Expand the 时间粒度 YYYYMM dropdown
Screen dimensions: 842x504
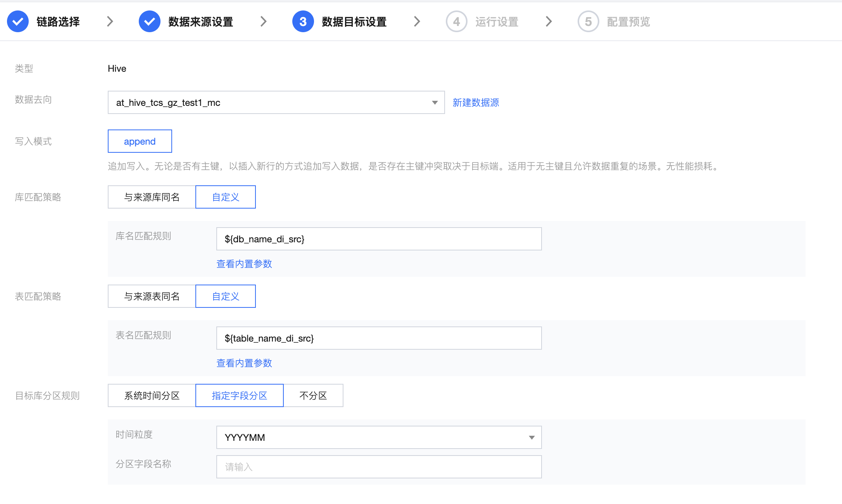pos(531,438)
